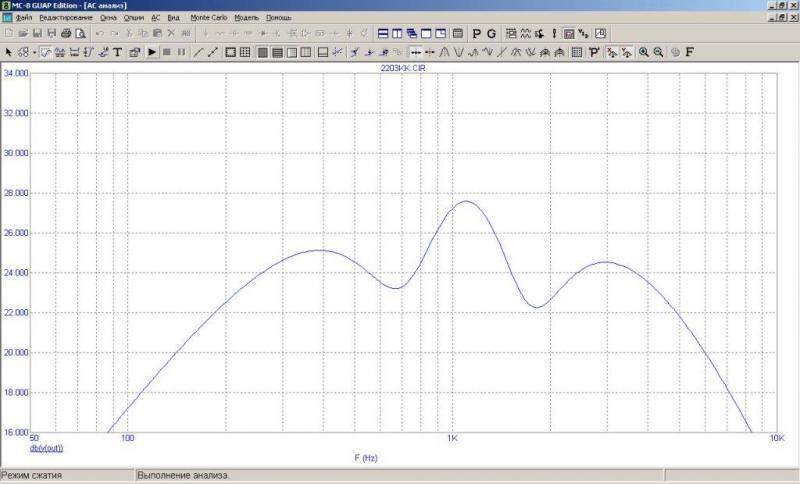This screenshot has height=484, width=800.
Task: Click the numeric output grid icon
Action: click(x=577, y=52)
